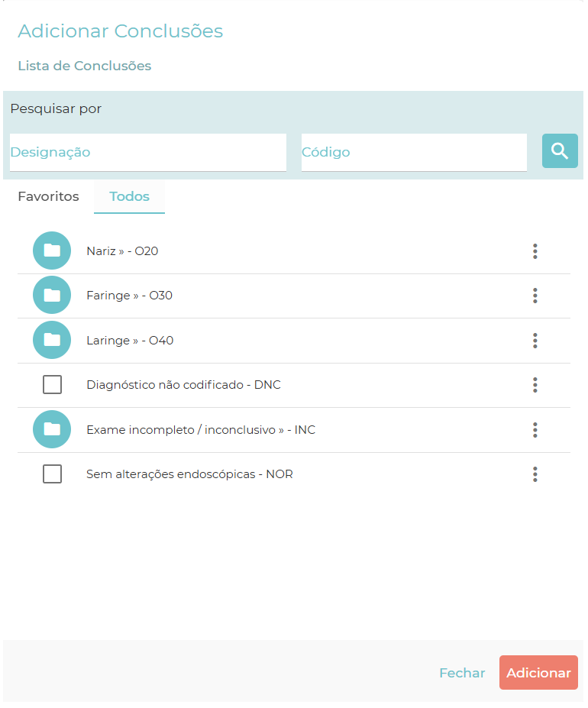Focus the Código search field
This screenshot has height=708, width=588.
(x=413, y=152)
